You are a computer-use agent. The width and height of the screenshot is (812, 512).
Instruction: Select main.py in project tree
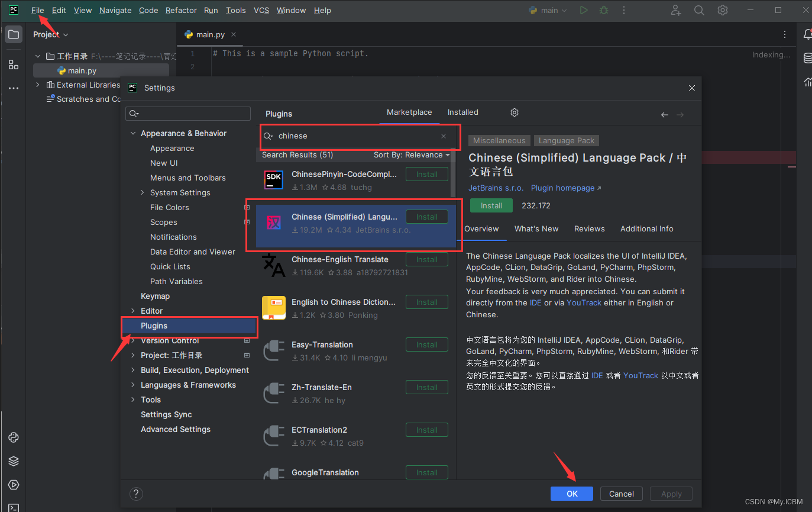point(101,70)
